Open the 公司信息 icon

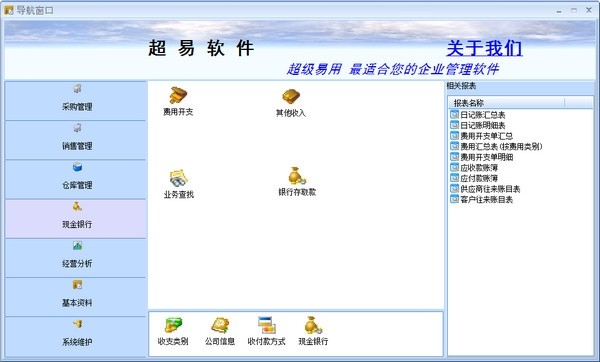tap(220, 331)
